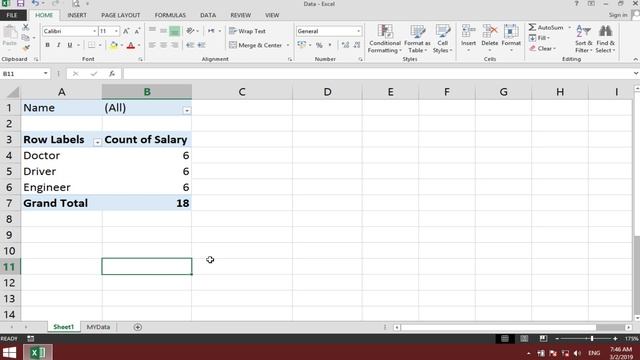Image resolution: width=640 pixels, height=360 pixels.
Task: Apply the red Font Color swatch
Action: coord(131,45)
